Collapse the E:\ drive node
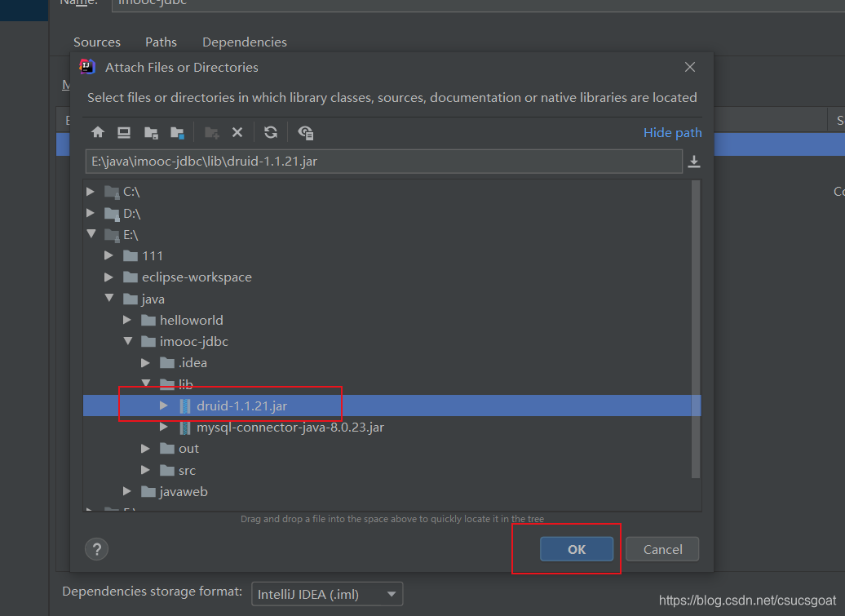This screenshot has height=616, width=845. point(91,234)
